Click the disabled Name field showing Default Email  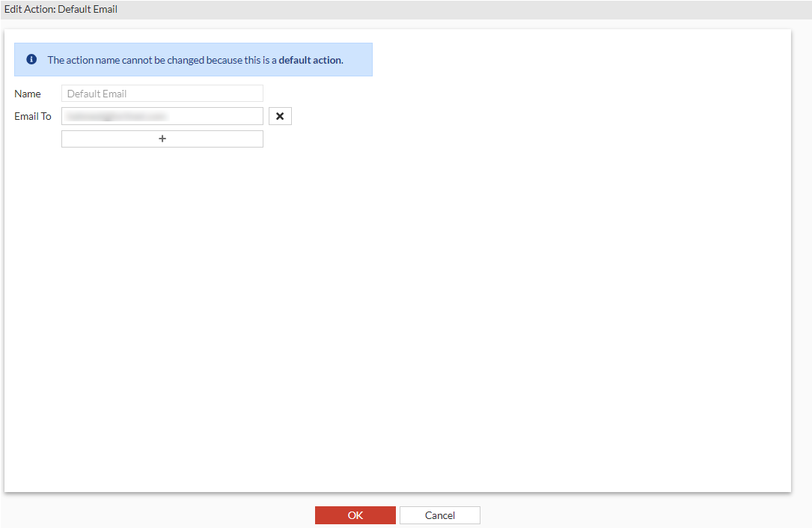tap(162, 93)
